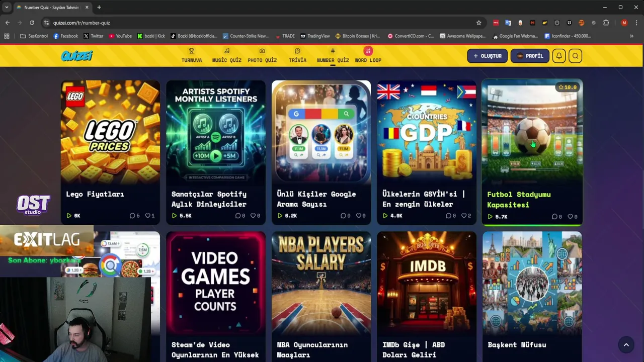View site information icon in address bar
The image size is (644, 362).
(x=46, y=23)
